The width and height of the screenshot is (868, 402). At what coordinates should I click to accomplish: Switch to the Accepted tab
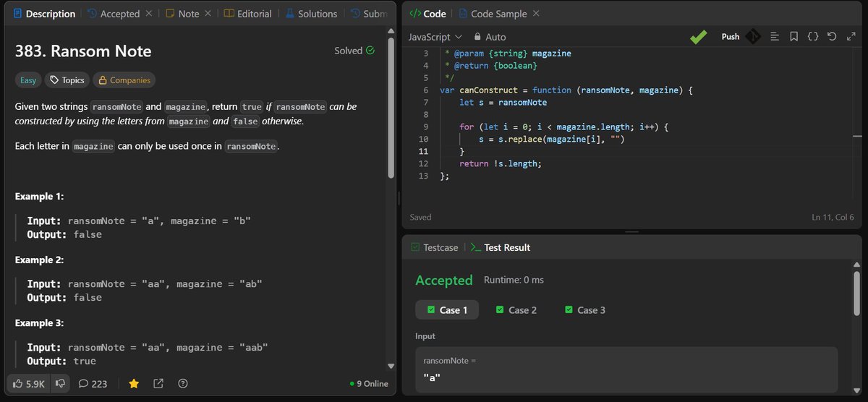coord(113,14)
